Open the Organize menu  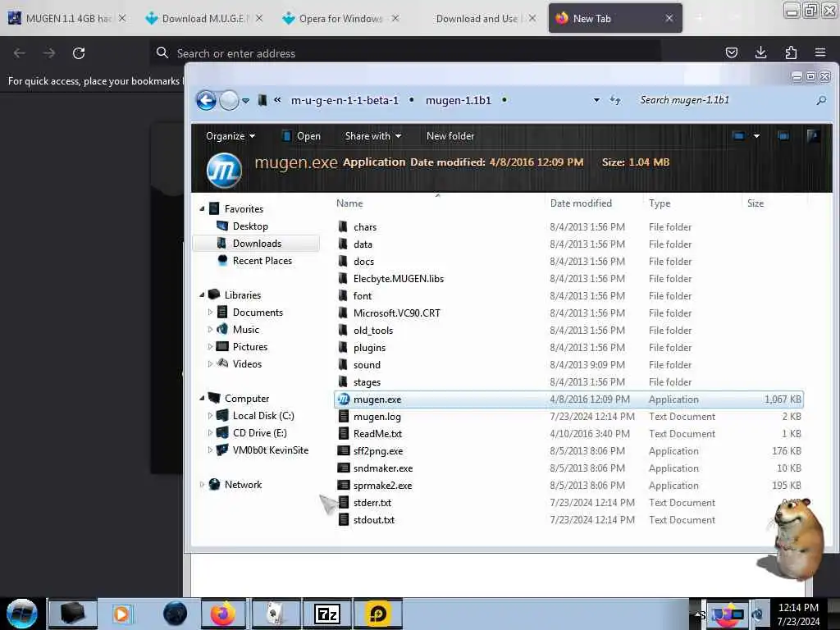point(231,136)
